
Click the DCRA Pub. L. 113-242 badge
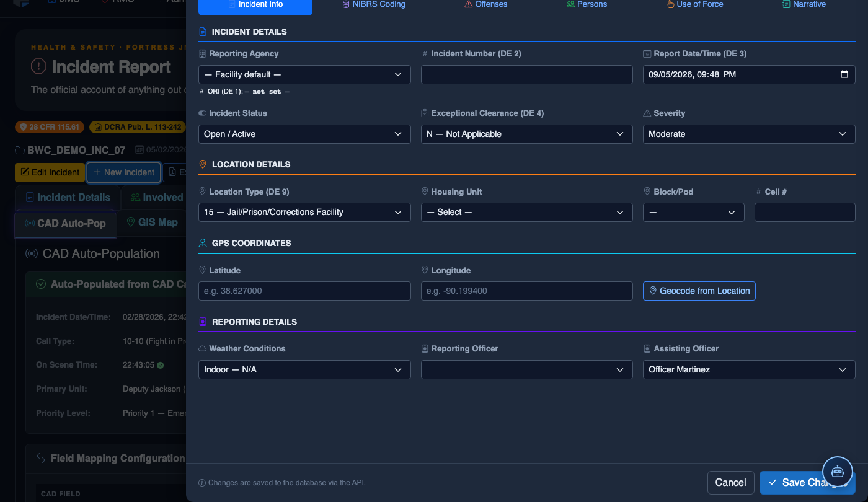138,127
